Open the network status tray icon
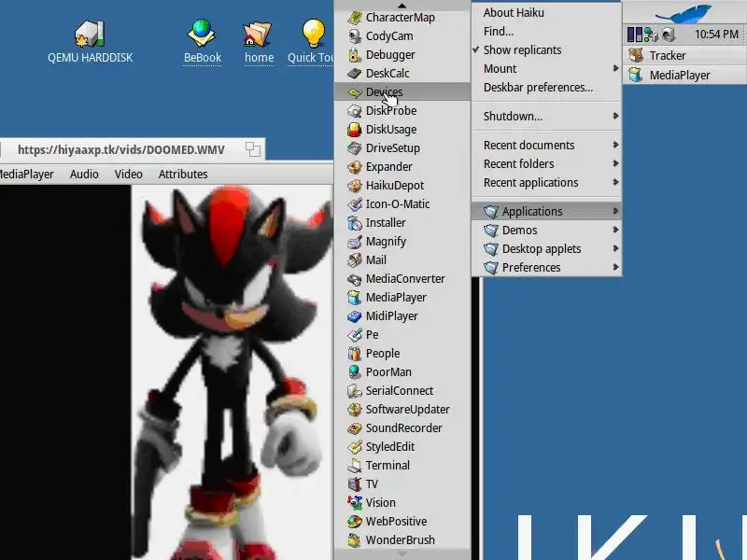The image size is (747, 560). point(651,35)
